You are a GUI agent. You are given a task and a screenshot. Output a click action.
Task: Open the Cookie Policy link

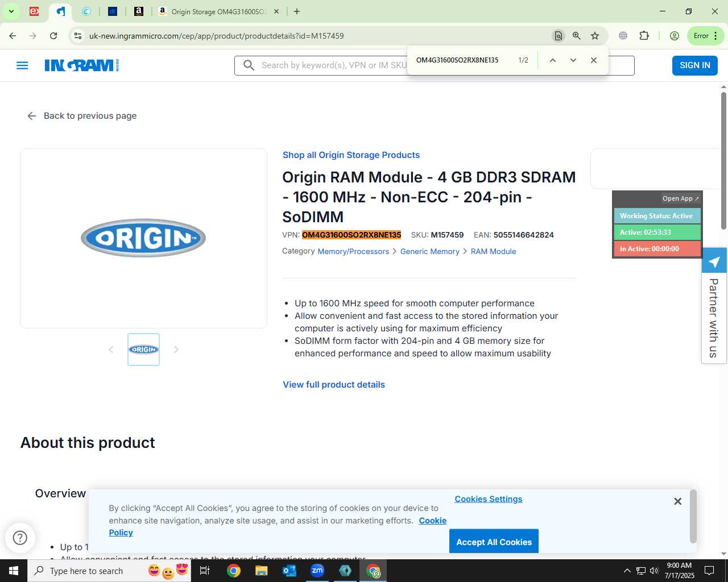[278, 526]
